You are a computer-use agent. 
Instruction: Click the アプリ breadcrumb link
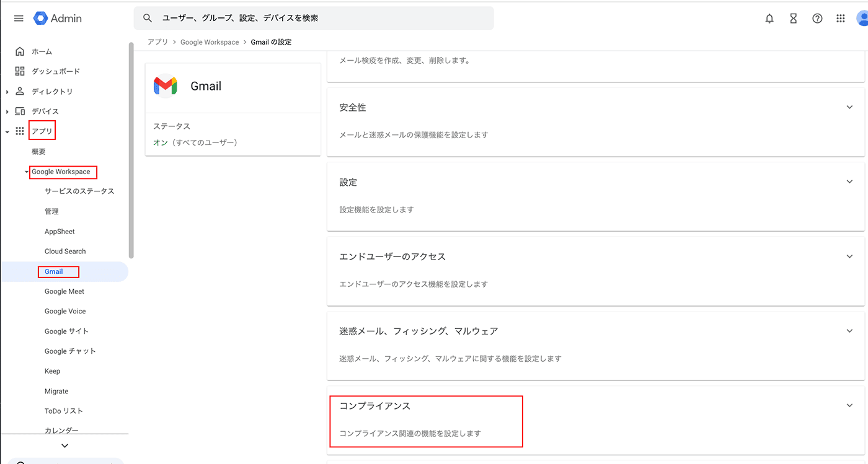(x=157, y=42)
